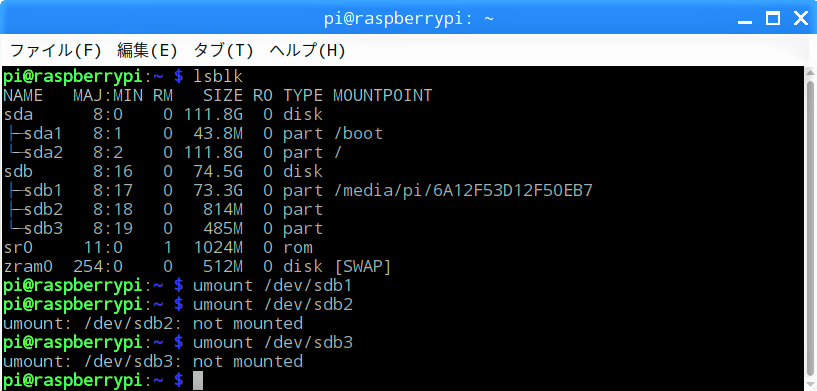Maximize the terminal window

pos(773,19)
